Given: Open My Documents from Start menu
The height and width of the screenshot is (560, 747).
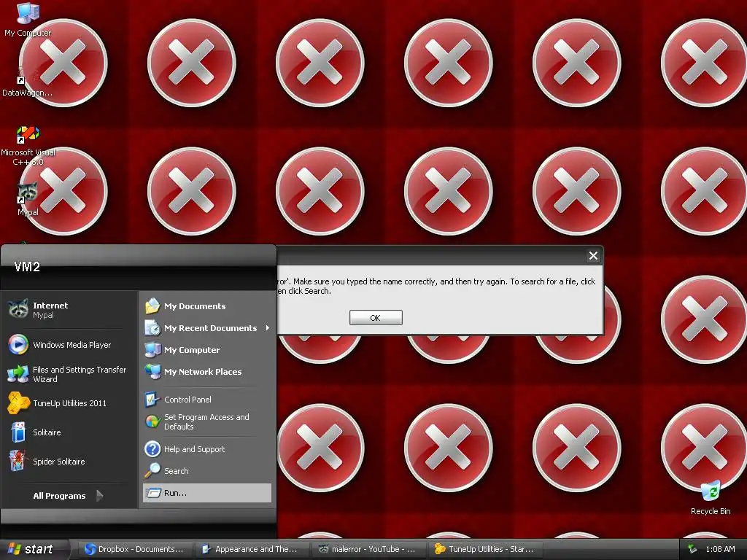Looking at the screenshot, I should click(x=207, y=306).
